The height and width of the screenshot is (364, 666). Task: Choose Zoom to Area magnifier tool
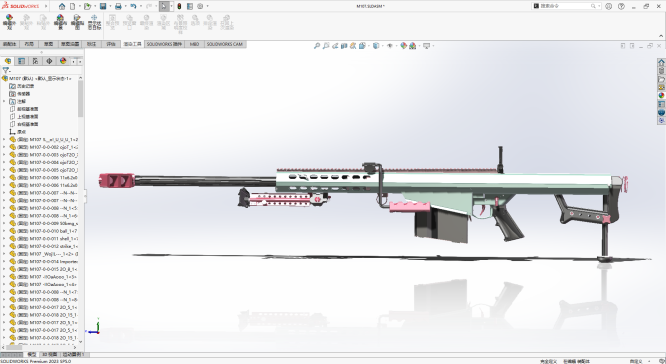(x=326, y=45)
